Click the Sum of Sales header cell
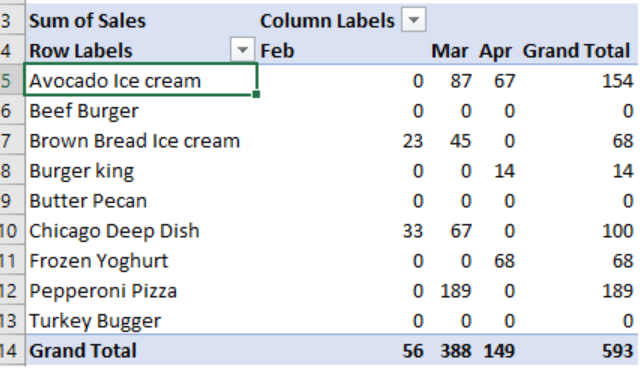Screen dimensions: 642x369 point(141,20)
